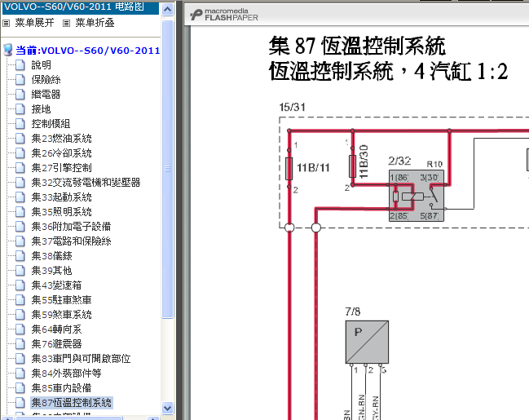Select 集36附加電子設備 in the tree
Image resolution: width=529 pixels, height=420 pixels.
pos(71,227)
